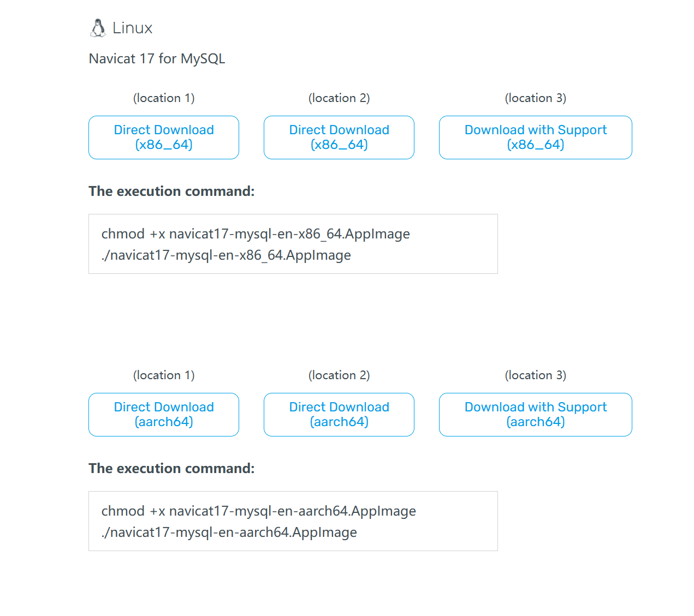Click the (location 2) label above aarch64 button

pyautogui.click(x=339, y=375)
